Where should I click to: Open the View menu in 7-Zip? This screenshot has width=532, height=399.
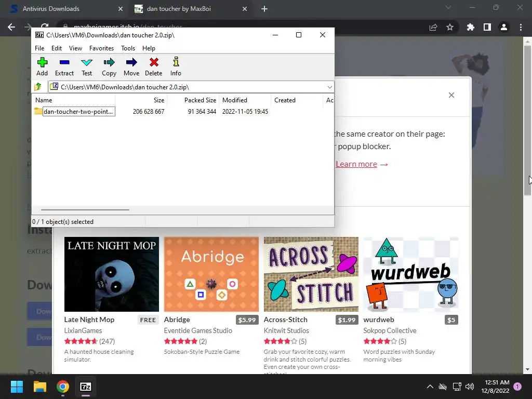(x=75, y=48)
